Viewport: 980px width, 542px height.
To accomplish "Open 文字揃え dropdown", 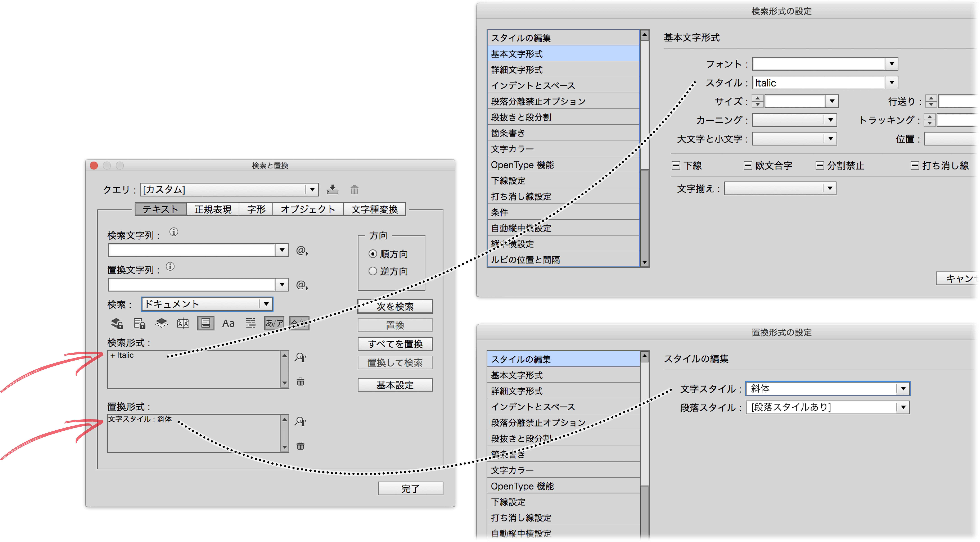I will [780, 188].
